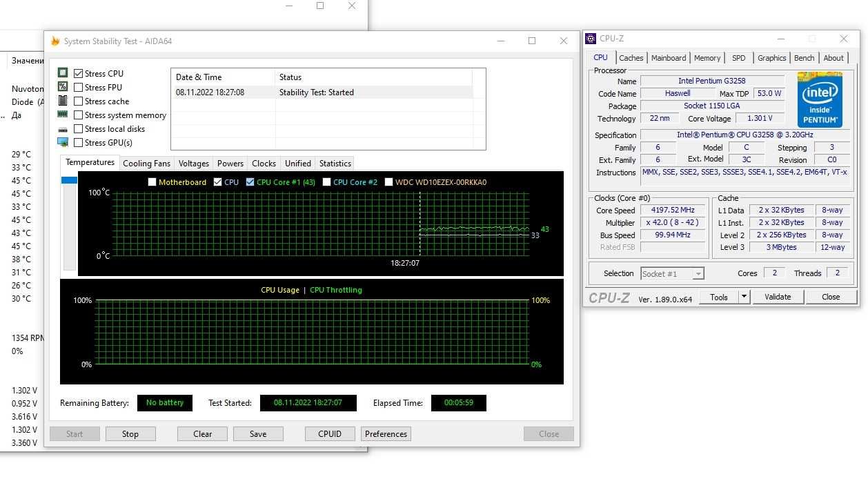
Task: Click the RAM module icon beside Stress system memory
Action: click(x=63, y=115)
